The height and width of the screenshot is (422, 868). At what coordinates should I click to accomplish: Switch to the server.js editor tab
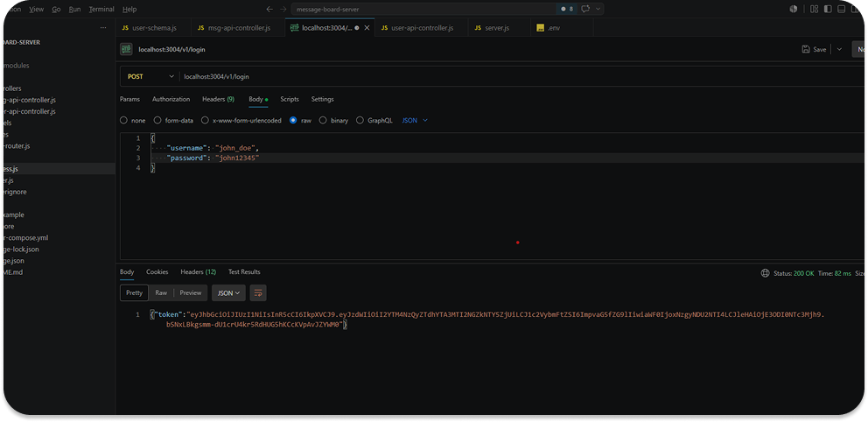click(x=497, y=28)
